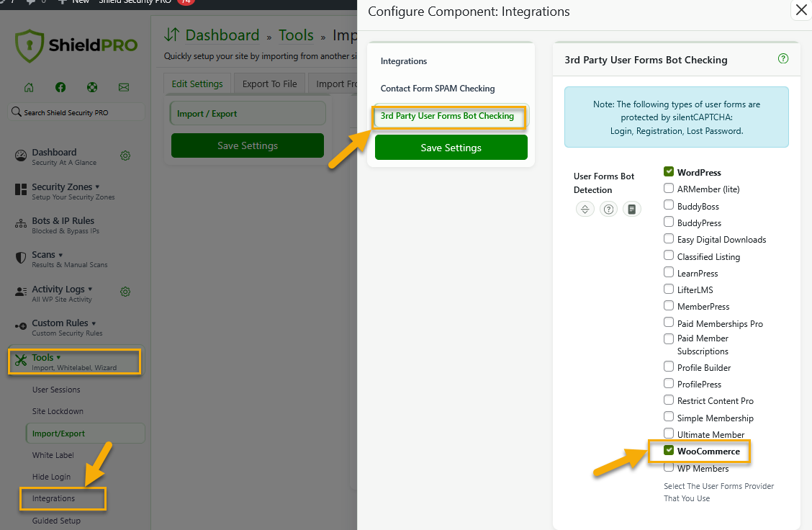Image resolution: width=812 pixels, height=530 pixels.
Task: Uncheck the WooCommerce integration checkbox
Action: 669,451
